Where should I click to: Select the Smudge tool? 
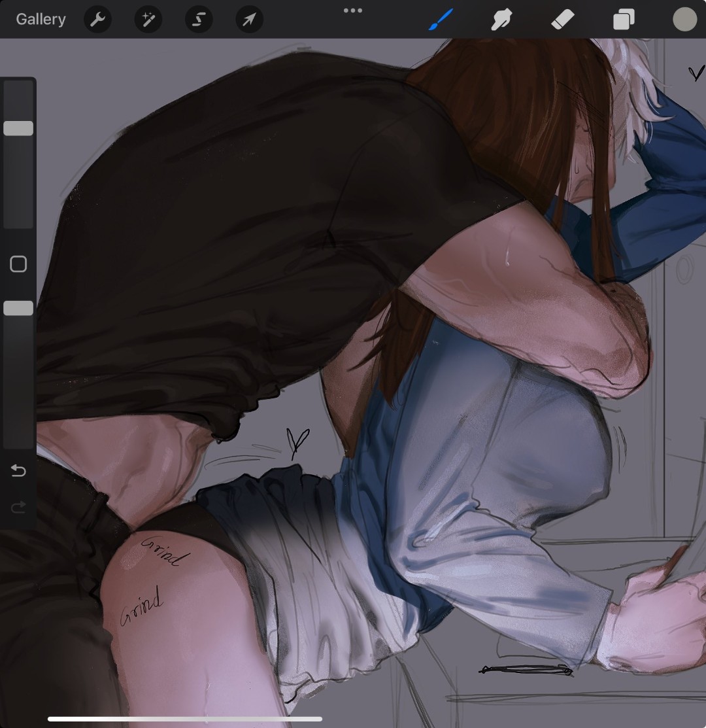click(x=501, y=20)
